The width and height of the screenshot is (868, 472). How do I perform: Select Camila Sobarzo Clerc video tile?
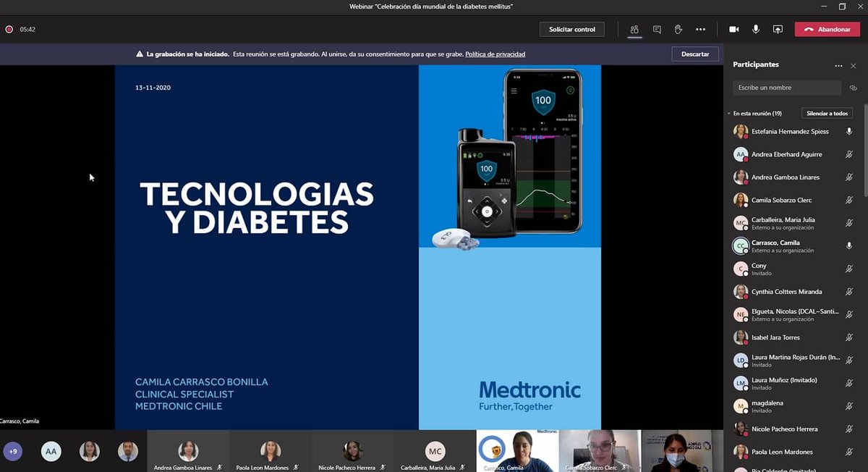coord(600,451)
